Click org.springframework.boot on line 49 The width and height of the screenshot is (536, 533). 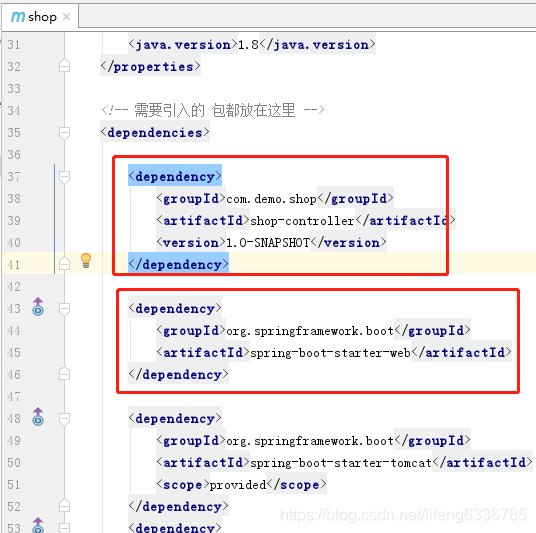pyautogui.click(x=310, y=441)
